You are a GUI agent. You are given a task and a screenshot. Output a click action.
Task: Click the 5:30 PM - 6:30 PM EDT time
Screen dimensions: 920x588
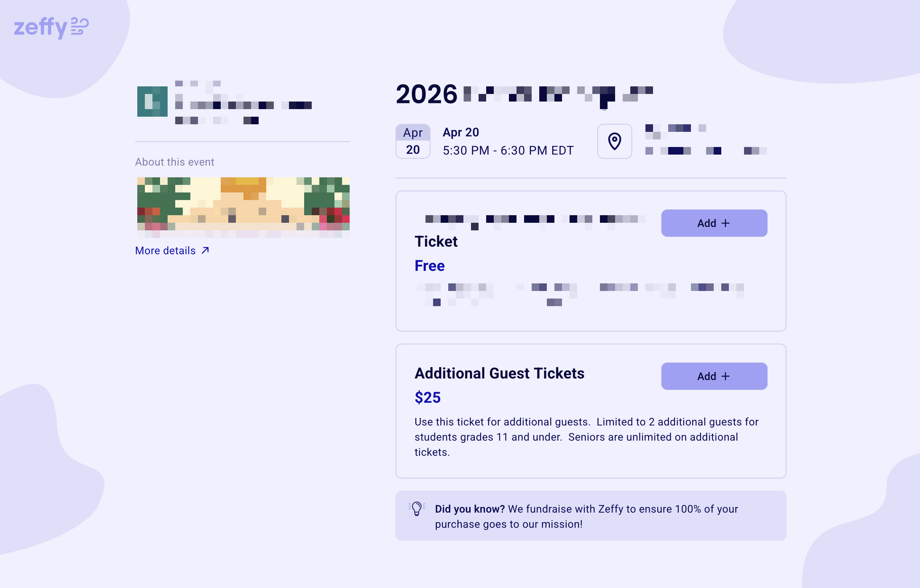(x=508, y=150)
